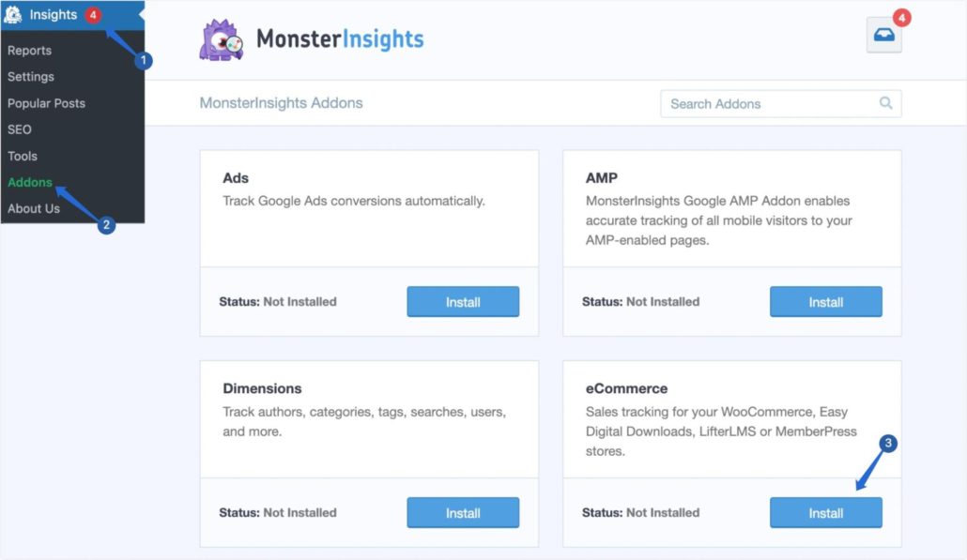Click the Insights menu monster icon

[x=13, y=14]
